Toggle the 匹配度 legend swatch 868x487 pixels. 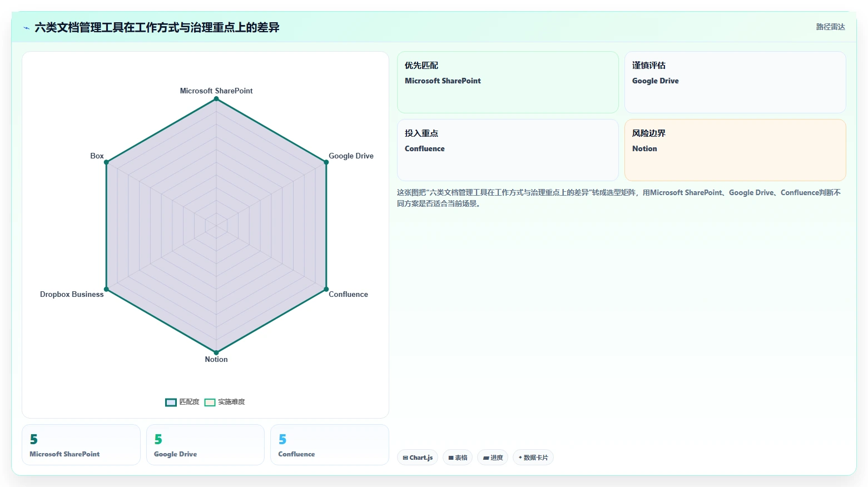click(171, 402)
